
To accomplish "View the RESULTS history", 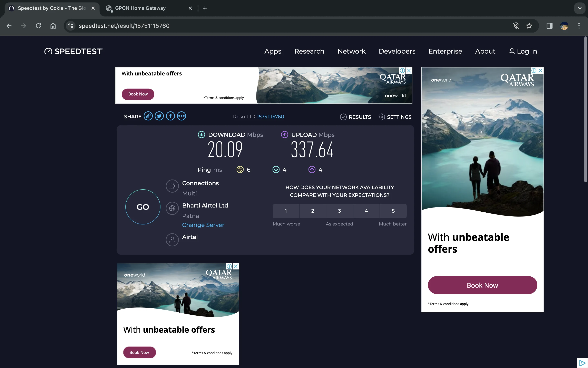I will pos(355,117).
